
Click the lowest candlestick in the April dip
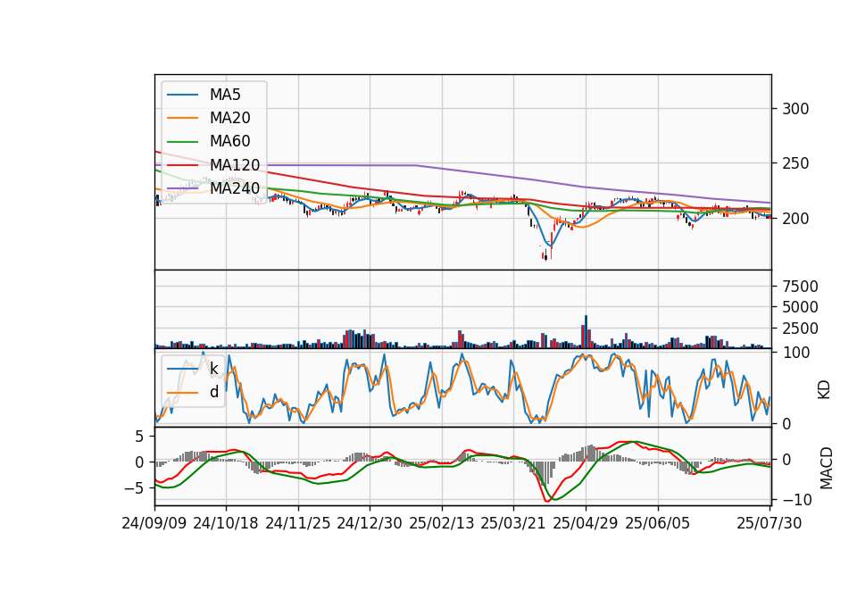[x=545, y=255]
